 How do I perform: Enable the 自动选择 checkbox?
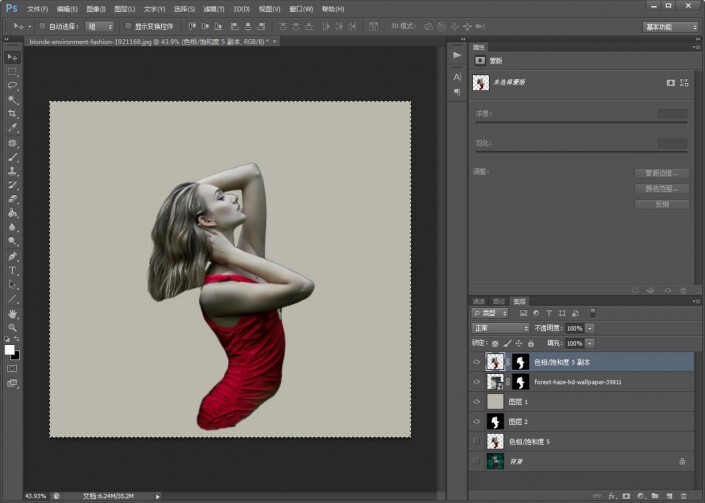43,27
